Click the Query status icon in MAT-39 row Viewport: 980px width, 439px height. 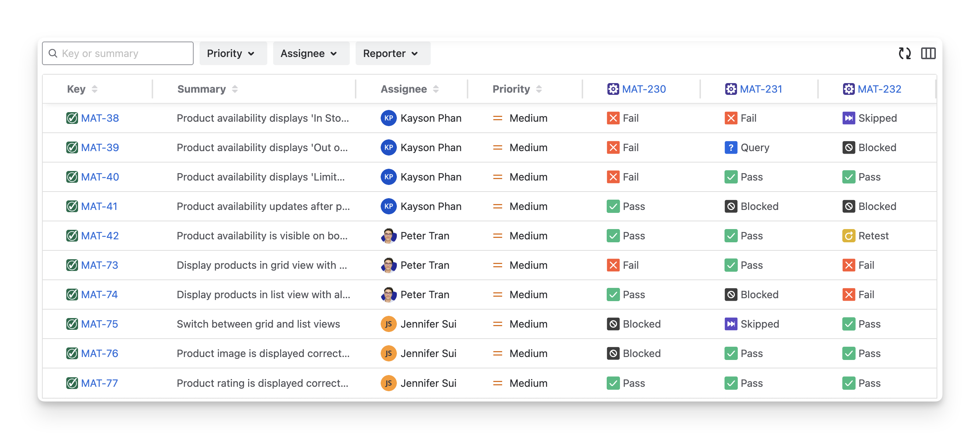coord(730,147)
